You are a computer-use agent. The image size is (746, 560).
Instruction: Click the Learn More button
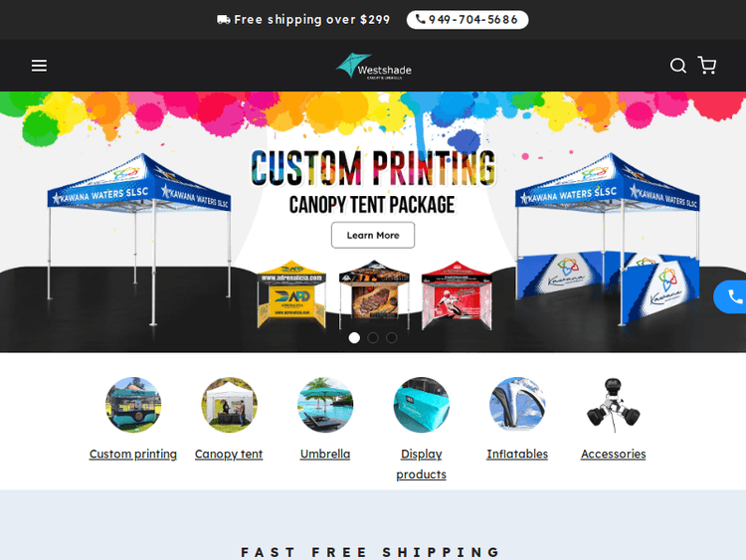point(373,235)
